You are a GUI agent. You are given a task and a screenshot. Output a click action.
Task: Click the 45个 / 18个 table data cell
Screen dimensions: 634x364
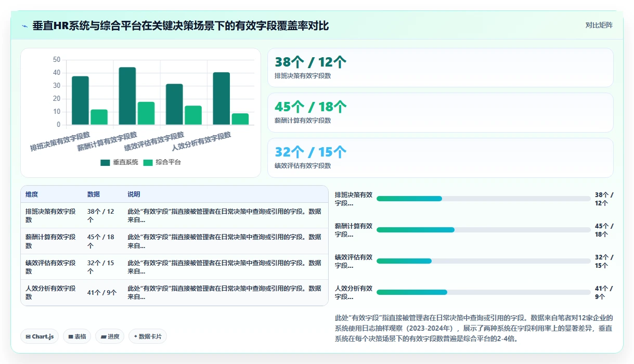pyautogui.click(x=102, y=241)
